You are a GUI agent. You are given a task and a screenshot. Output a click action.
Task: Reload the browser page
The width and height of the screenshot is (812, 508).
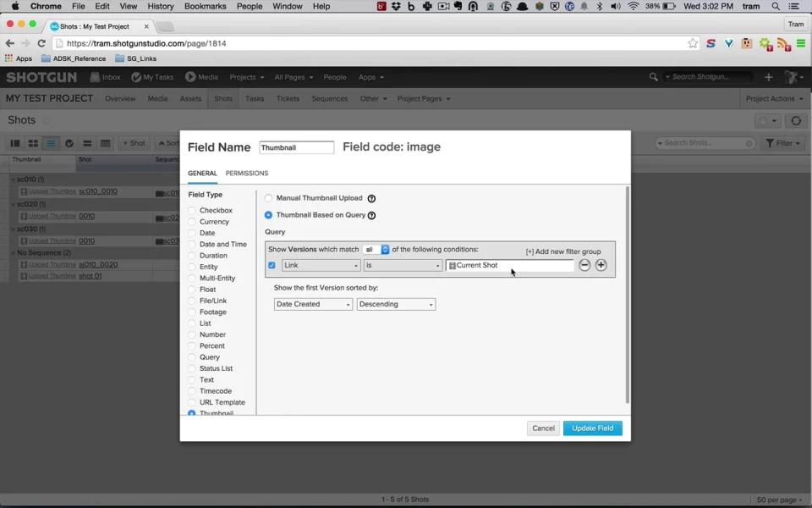pos(41,43)
